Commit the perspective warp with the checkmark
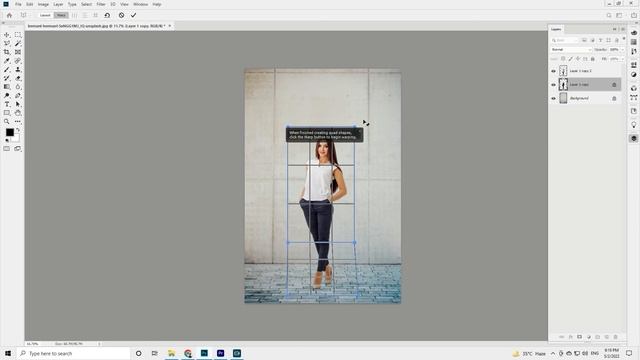This screenshot has height=360, width=640. pyautogui.click(x=133, y=15)
